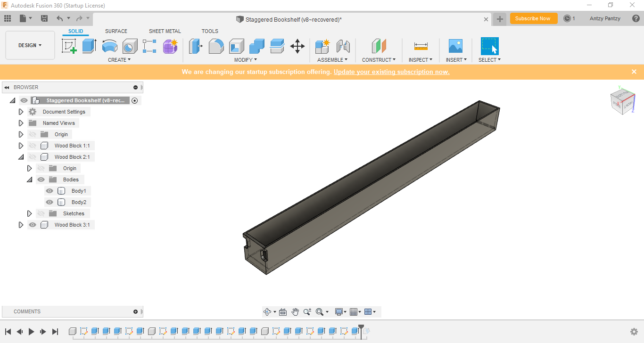Open the INSPECT dropdown menu
This screenshot has height=343, width=644.
[421, 60]
